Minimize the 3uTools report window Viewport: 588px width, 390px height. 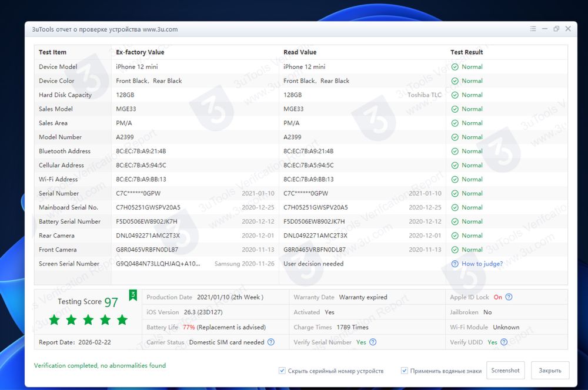544,29
